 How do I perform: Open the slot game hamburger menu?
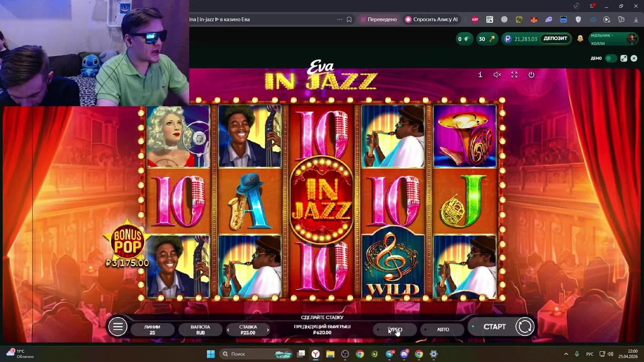[118, 327]
